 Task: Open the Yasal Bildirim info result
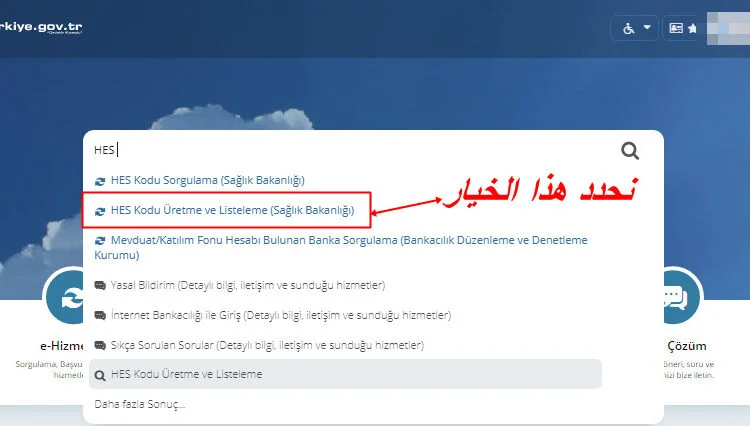[248, 285]
